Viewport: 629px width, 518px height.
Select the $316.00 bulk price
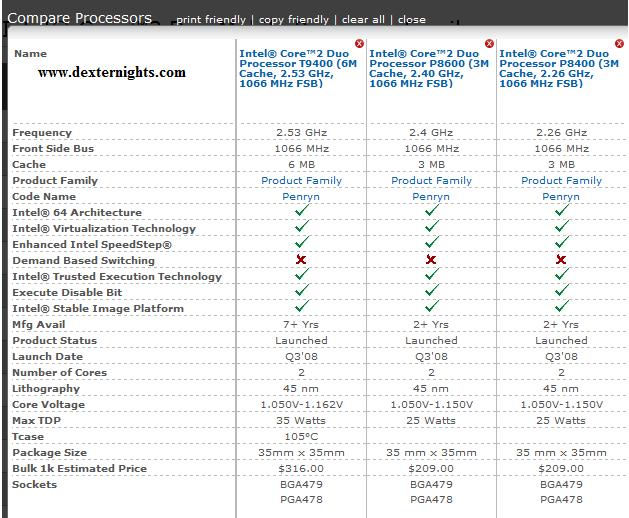(301, 469)
